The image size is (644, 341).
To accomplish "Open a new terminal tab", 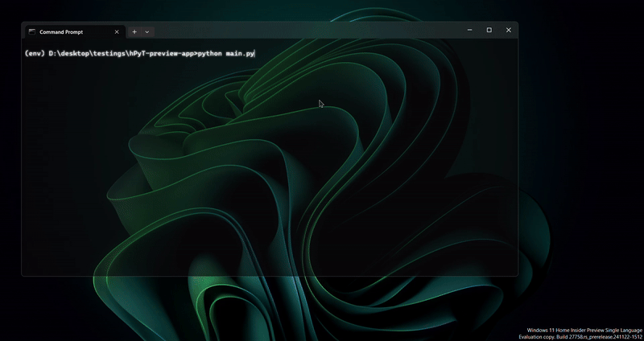I will (x=134, y=31).
